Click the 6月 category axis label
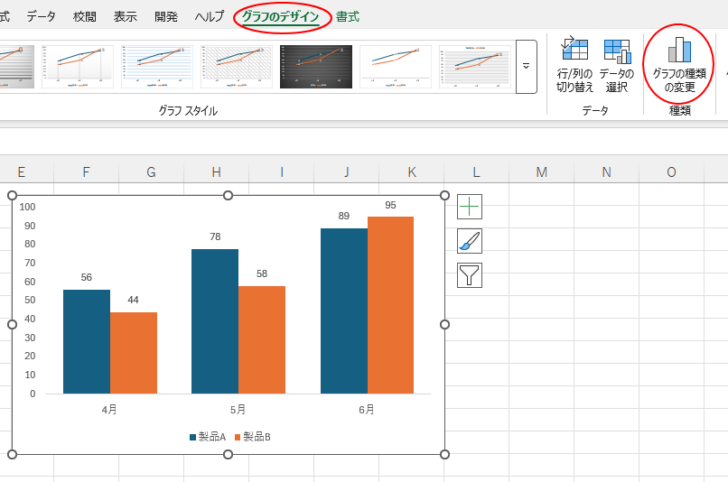Screen dimensions: 728x482 (366, 410)
